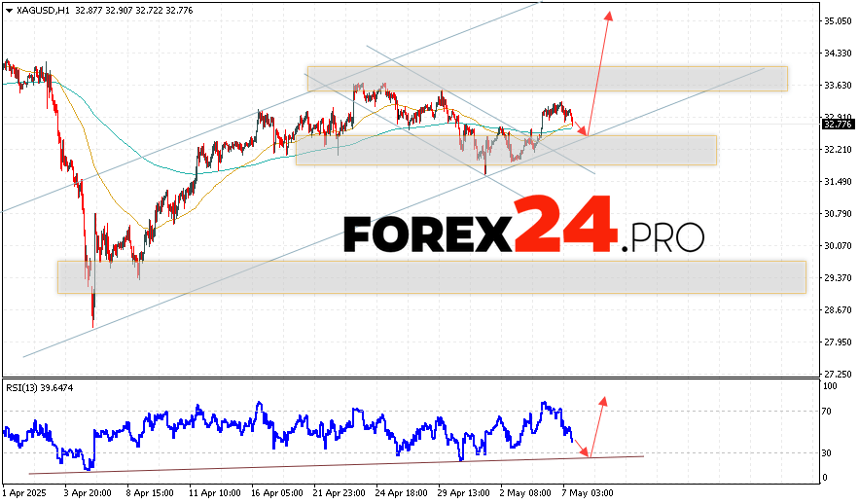859x504 pixels.
Task: Open the chart menu triangle beside XAGUSD
Action: pyautogui.click(x=9, y=11)
